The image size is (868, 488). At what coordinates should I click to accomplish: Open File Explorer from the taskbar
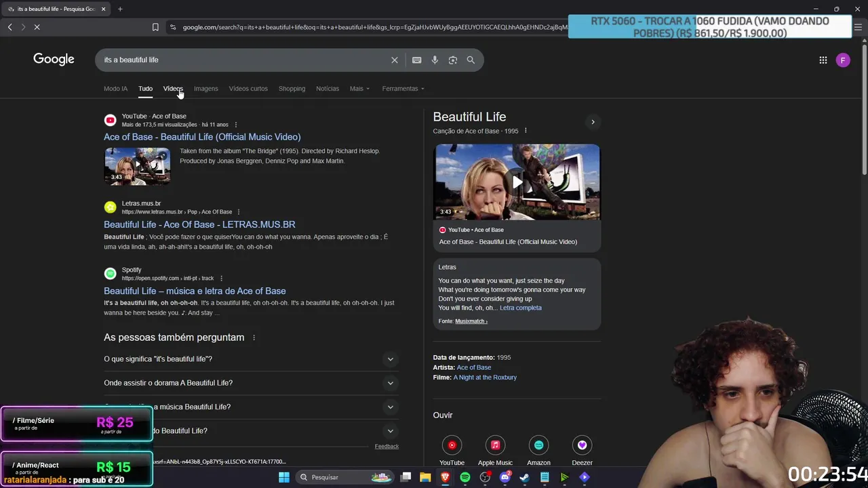(425, 477)
